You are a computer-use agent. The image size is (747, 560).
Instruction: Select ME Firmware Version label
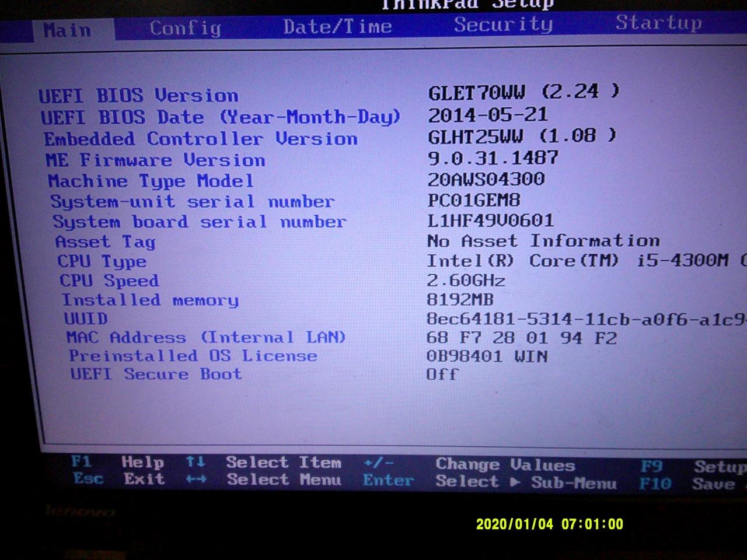tap(155, 160)
